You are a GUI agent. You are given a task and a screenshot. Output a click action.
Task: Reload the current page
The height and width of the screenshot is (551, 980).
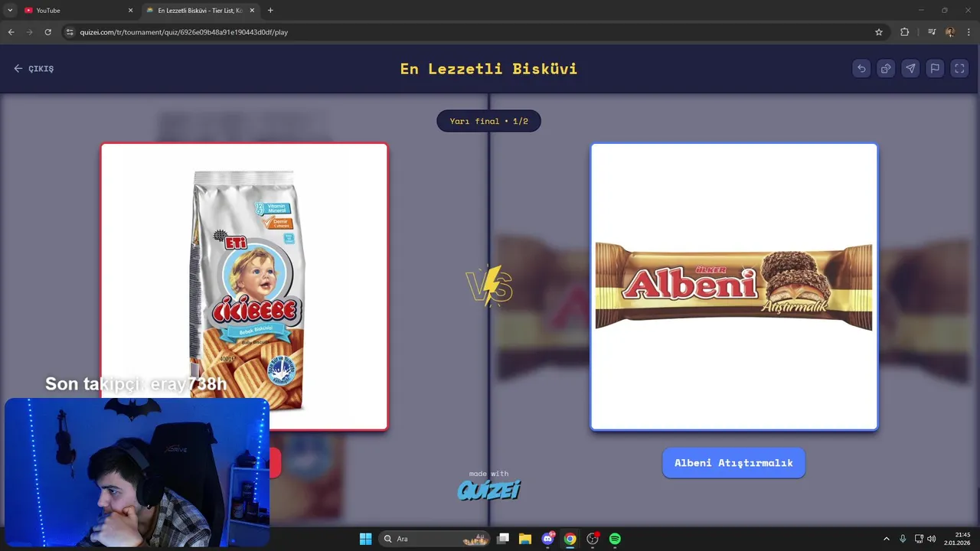click(47, 32)
